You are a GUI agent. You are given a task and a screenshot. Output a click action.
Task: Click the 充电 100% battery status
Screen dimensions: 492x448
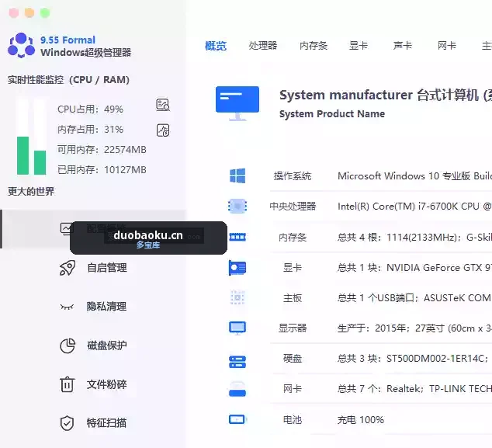tap(361, 420)
